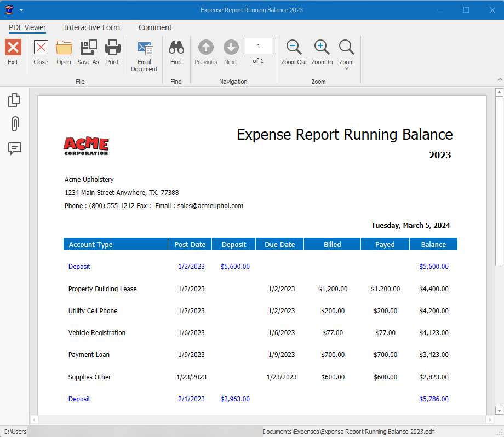The height and width of the screenshot is (437, 504).
Task: Open a PDF document
Action: point(64,52)
